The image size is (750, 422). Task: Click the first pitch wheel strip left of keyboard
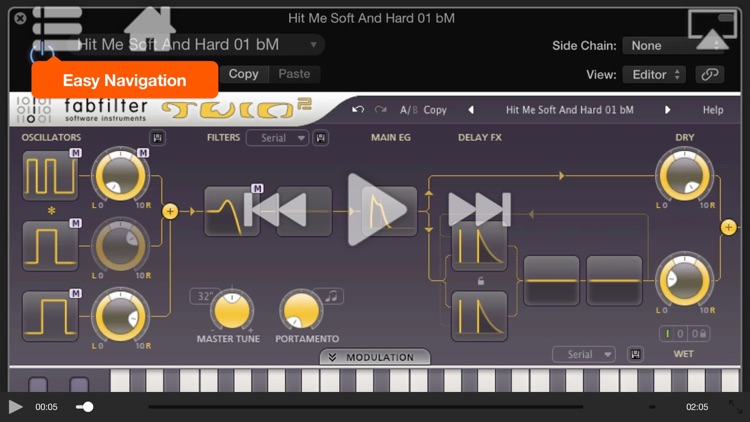tap(38, 384)
